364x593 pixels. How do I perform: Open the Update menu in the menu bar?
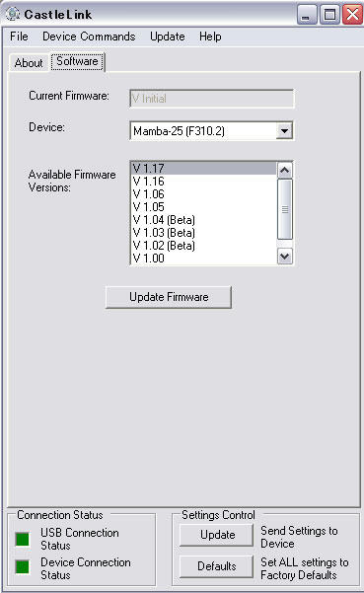(x=168, y=37)
